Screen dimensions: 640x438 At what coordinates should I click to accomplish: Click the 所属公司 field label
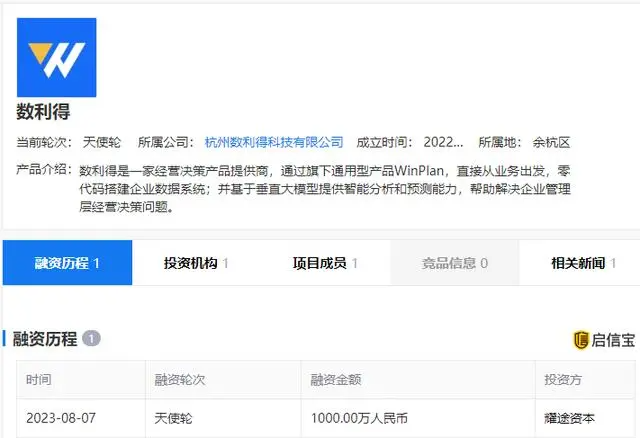pos(166,142)
